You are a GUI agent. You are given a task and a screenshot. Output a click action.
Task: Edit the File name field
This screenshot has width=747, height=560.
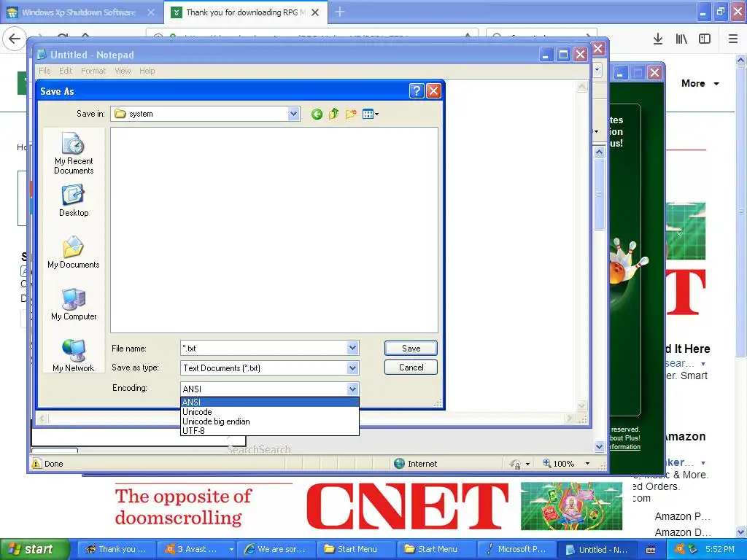(264, 348)
